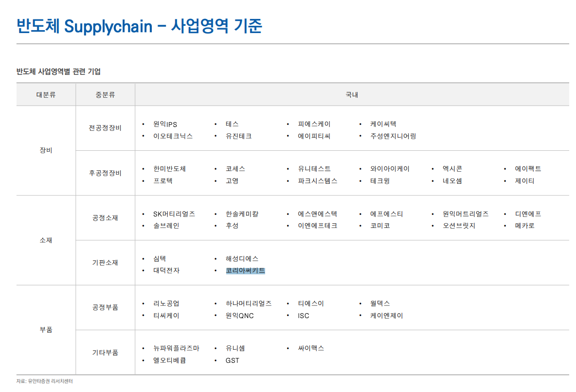This screenshot has height=392, width=576.
Task: Click the '후공정장비' subcategory cell
Action: point(105,173)
